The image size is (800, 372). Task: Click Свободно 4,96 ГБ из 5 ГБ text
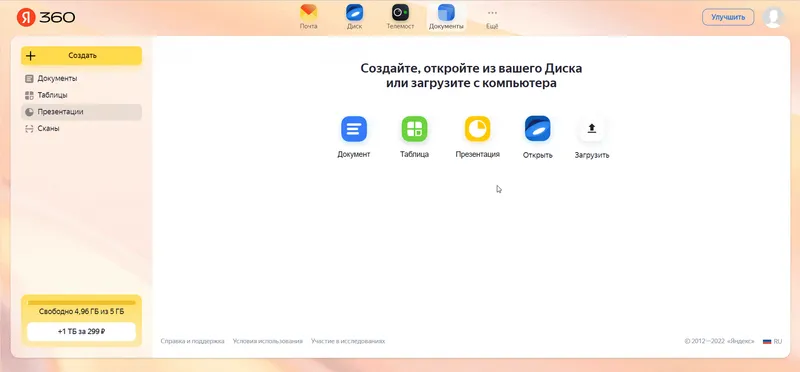[82, 311]
